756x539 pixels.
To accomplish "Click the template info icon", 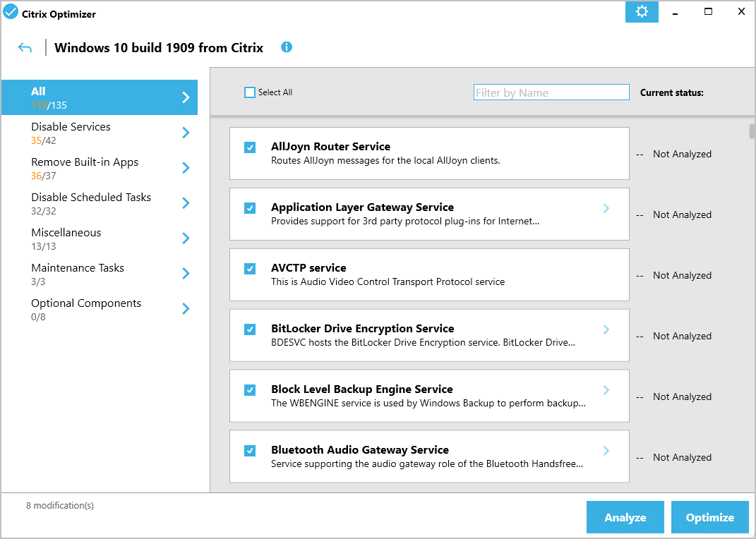I will 287,47.
